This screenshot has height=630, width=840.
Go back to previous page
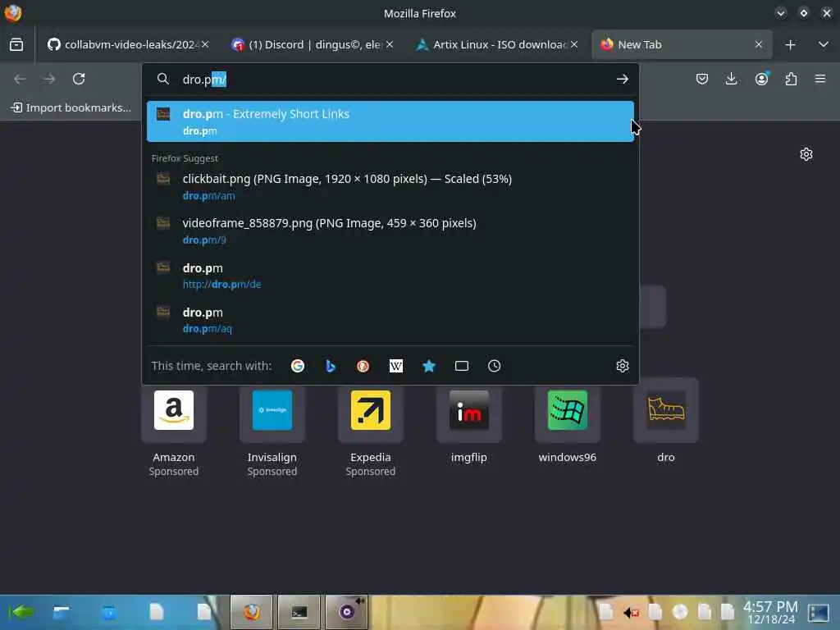click(20, 80)
